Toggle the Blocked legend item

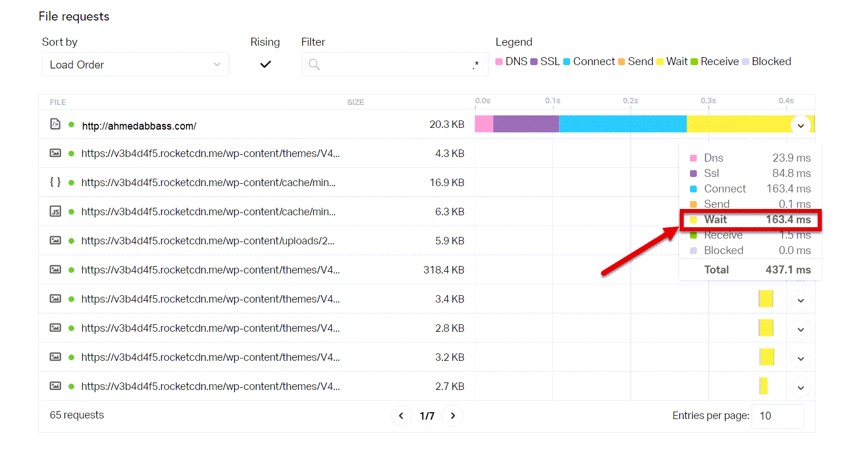(766, 62)
